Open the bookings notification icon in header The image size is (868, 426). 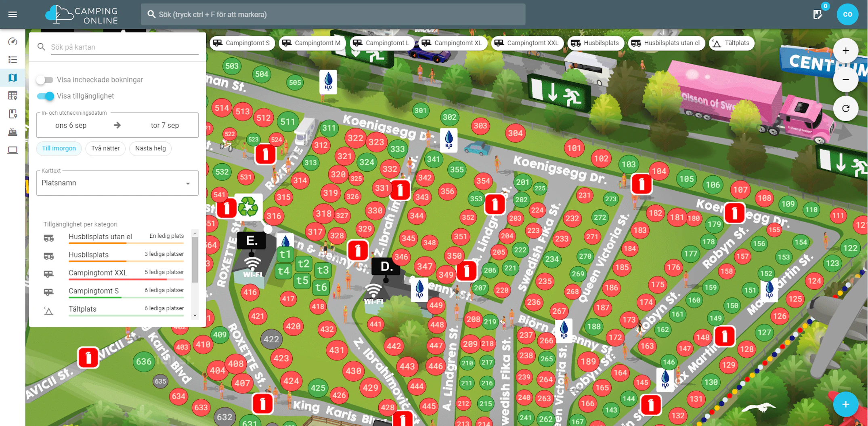tap(818, 14)
